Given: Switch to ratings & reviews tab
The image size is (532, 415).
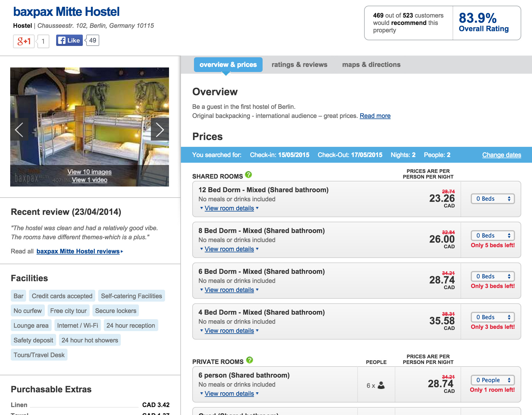Looking at the screenshot, I should coord(299,65).
